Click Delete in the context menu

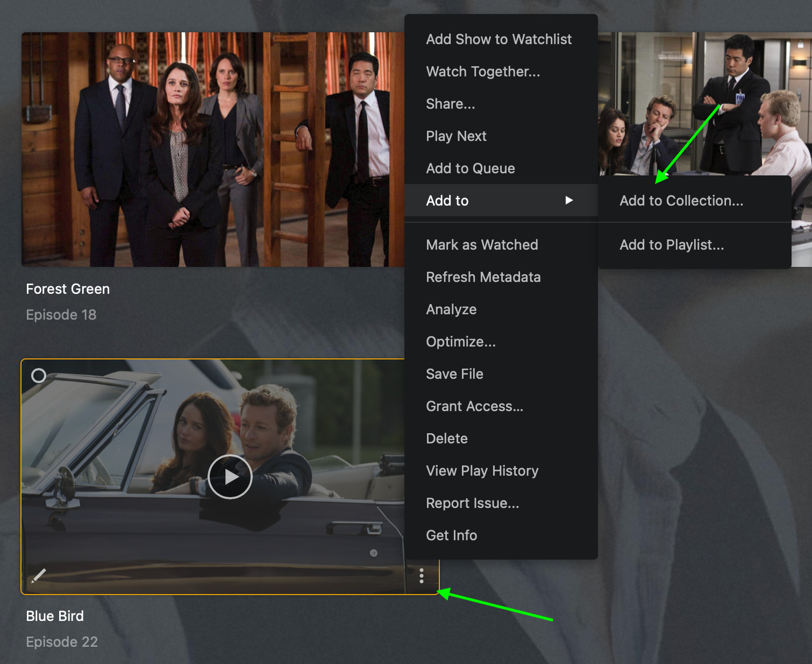pos(501,439)
